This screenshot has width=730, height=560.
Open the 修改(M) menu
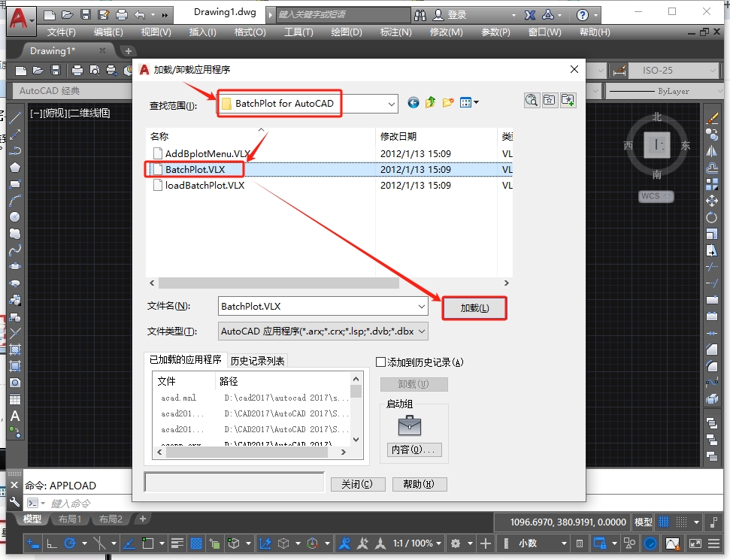pyautogui.click(x=446, y=32)
